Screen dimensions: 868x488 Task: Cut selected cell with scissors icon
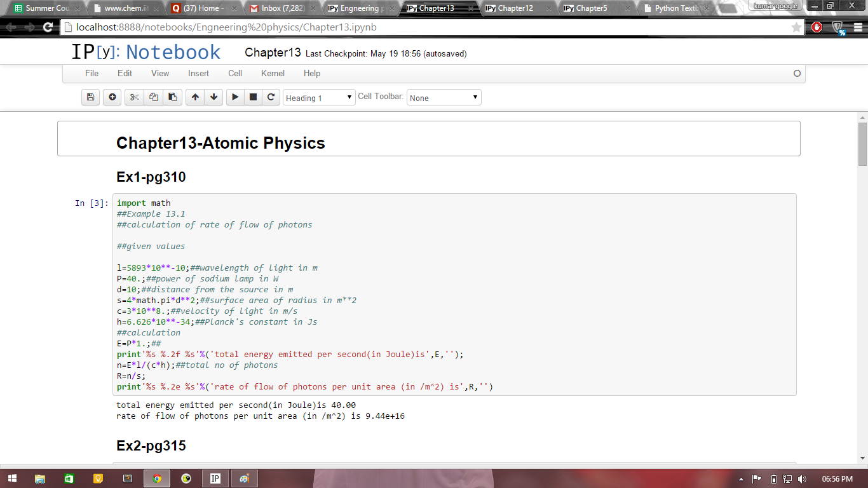(134, 97)
